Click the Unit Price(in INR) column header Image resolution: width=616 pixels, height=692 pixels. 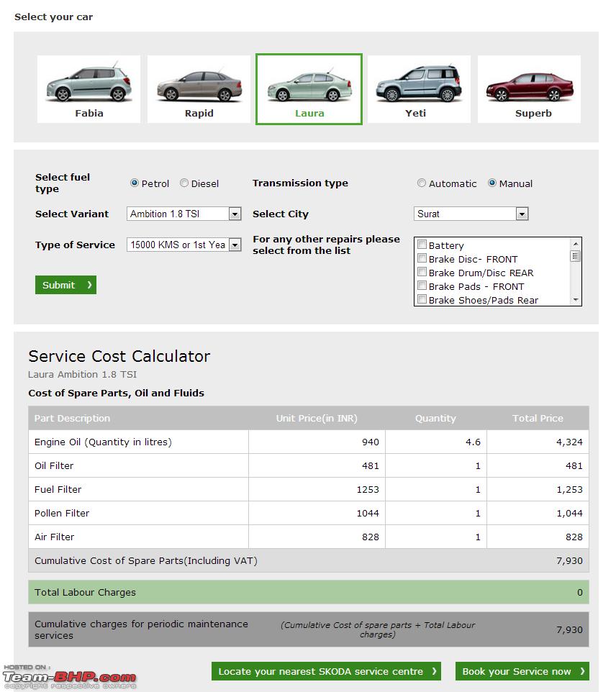coord(317,419)
